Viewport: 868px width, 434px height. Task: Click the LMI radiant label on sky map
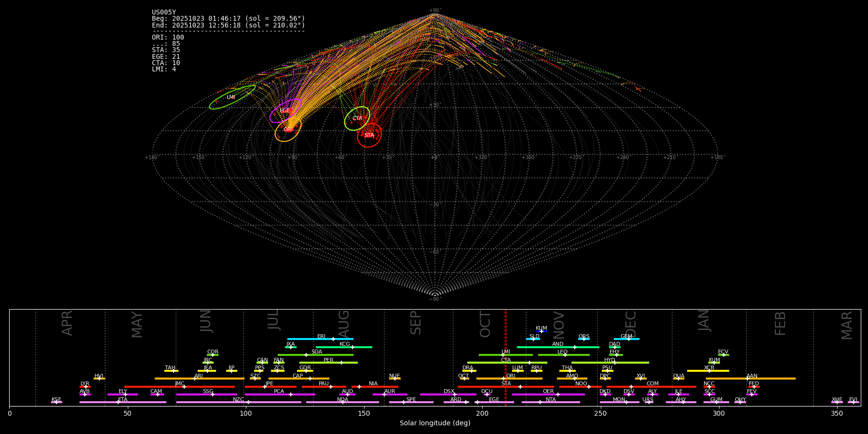[231, 97]
